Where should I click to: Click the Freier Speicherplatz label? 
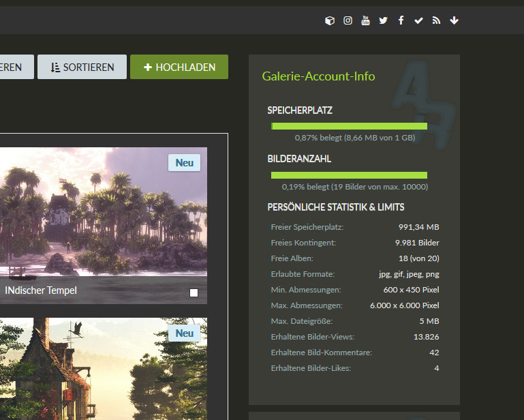click(307, 227)
